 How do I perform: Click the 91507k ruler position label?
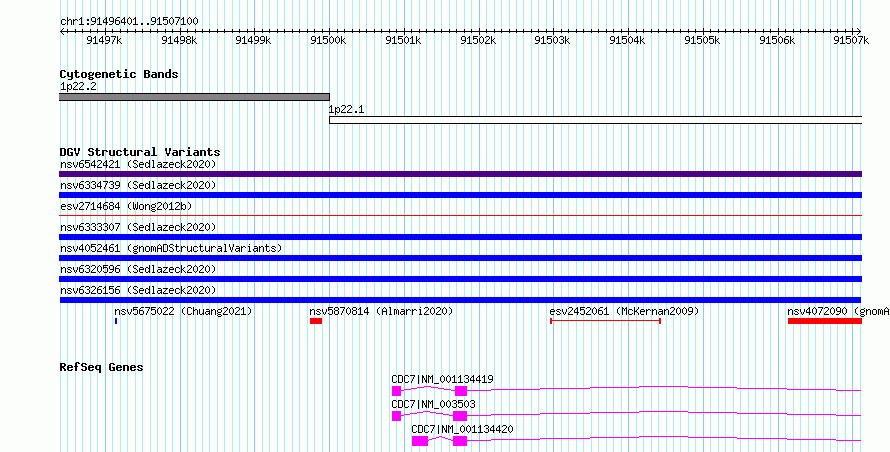(851, 40)
